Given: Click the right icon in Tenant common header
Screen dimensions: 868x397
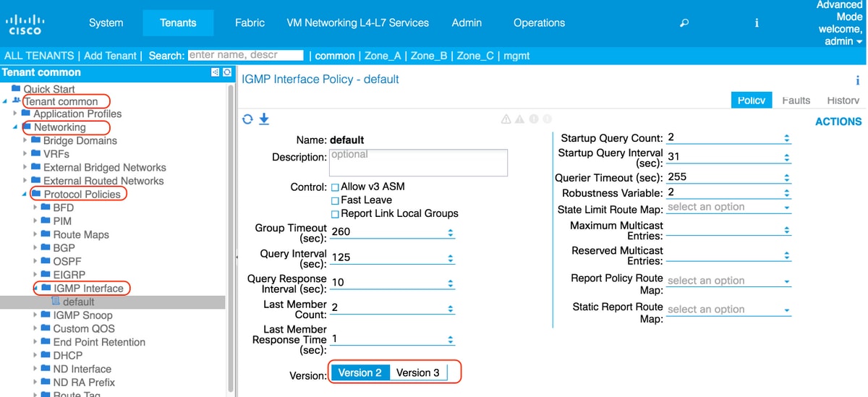Looking at the screenshot, I should pos(226,72).
